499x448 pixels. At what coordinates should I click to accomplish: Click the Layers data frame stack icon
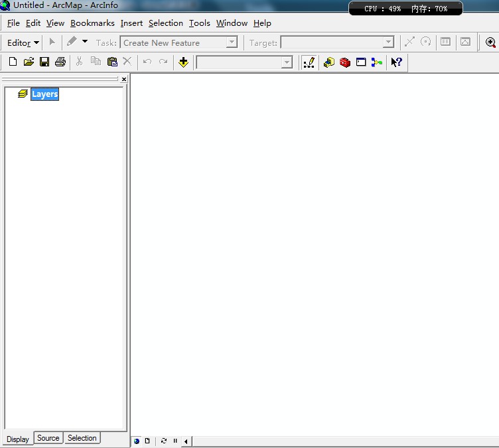(23, 94)
